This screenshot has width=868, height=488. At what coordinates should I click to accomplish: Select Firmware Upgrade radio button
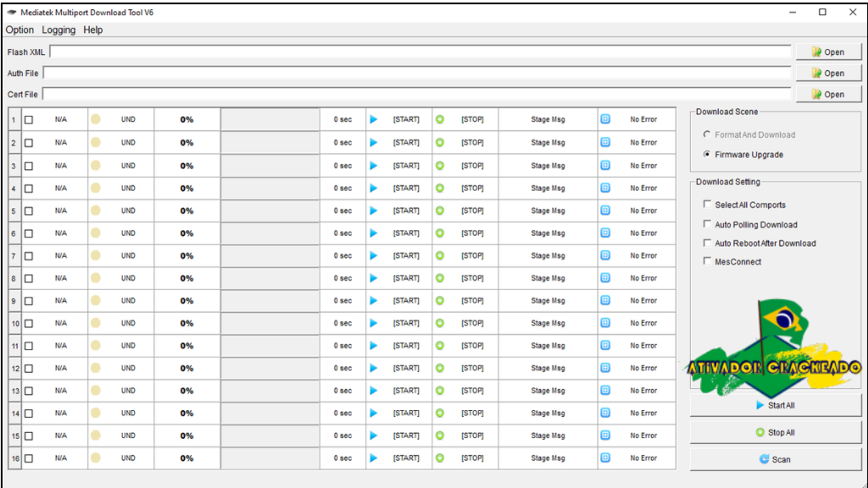coord(707,154)
